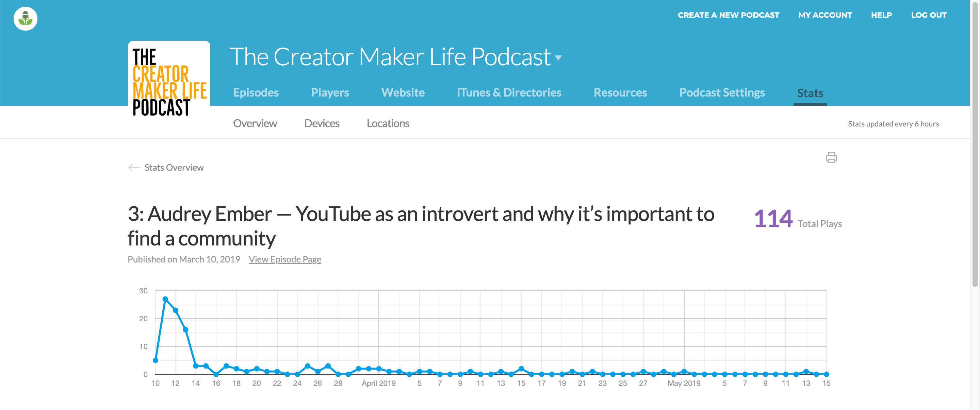Click Create a New Podcast link
The width and height of the screenshot is (980, 410).
pos(728,15)
